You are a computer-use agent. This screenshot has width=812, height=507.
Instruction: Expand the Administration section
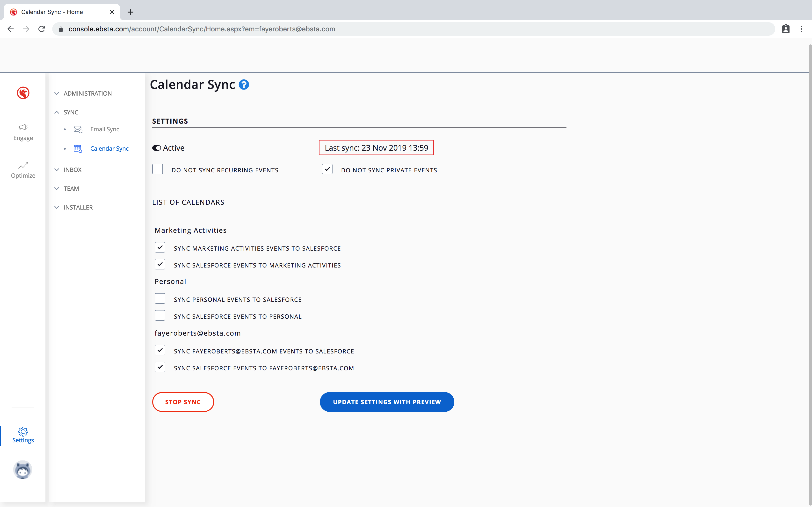point(87,94)
